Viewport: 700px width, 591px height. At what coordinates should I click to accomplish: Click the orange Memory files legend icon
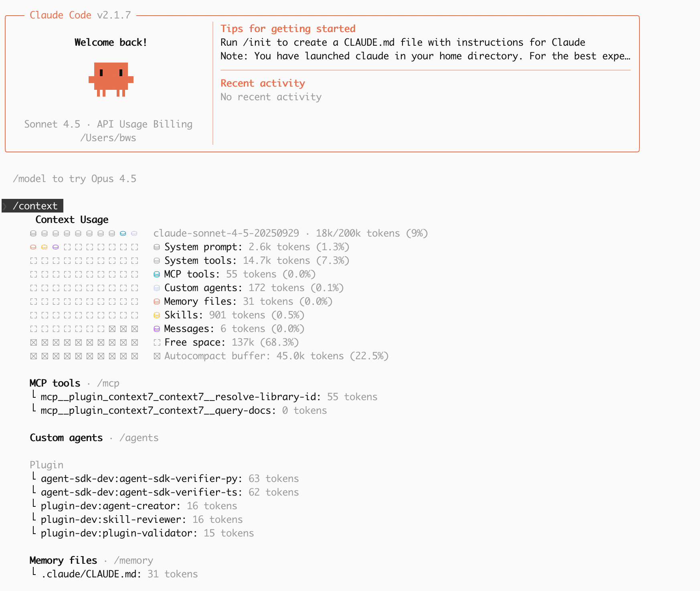tap(157, 302)
